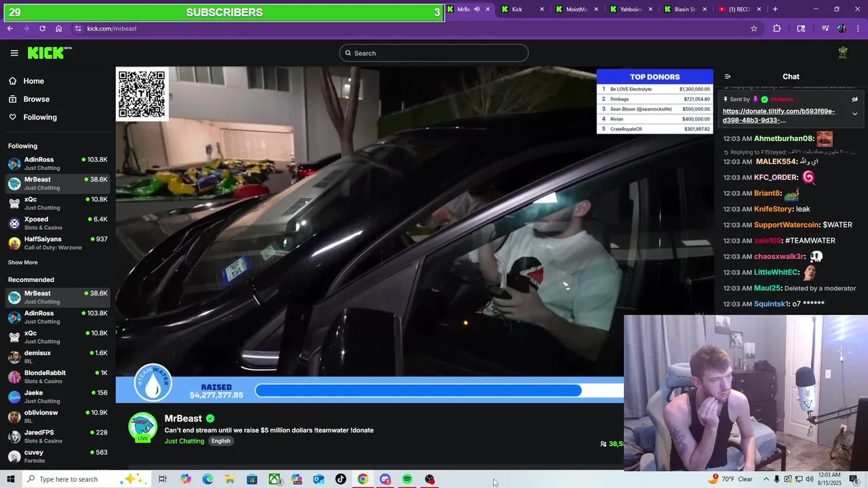Click the KnifeStory username in chat
The image size is (868, 488).
(x=774, y=209)
